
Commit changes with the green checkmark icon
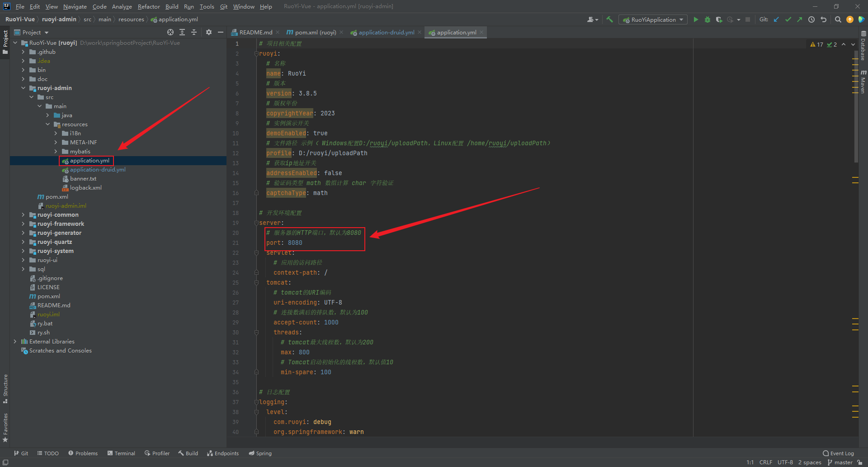[x=788, y=19]
